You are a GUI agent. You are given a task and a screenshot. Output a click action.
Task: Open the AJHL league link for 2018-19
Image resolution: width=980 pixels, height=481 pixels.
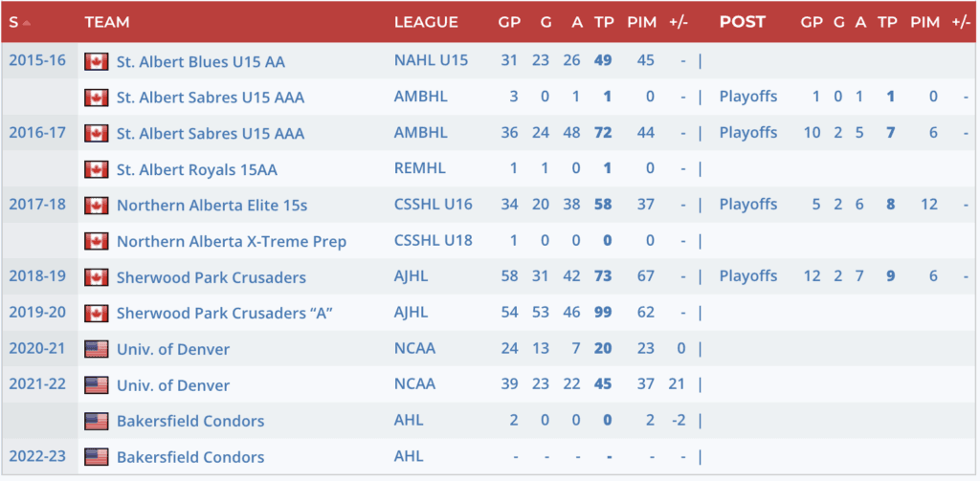[413, 277]
